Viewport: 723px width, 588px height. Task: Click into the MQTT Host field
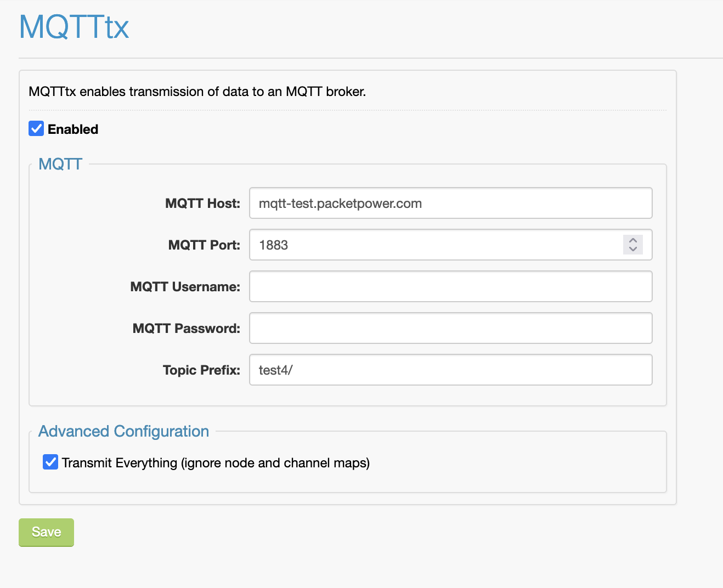click(x=450, y=203)
